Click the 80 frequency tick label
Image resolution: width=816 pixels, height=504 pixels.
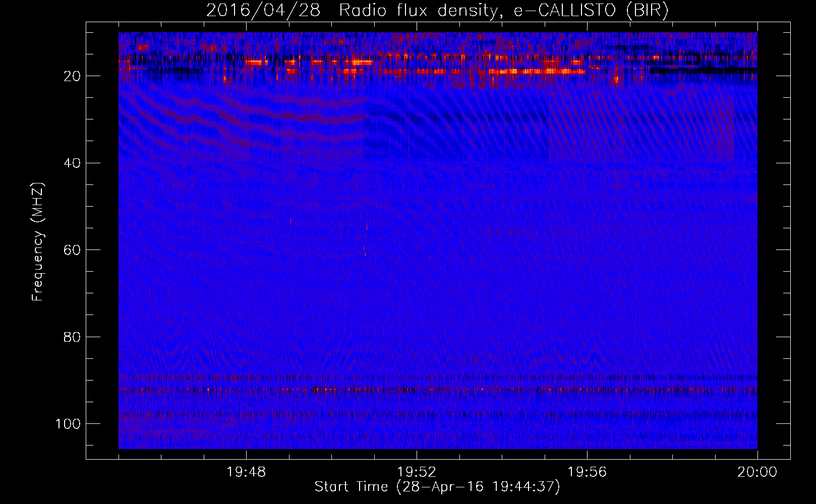[x=72, y=337]
